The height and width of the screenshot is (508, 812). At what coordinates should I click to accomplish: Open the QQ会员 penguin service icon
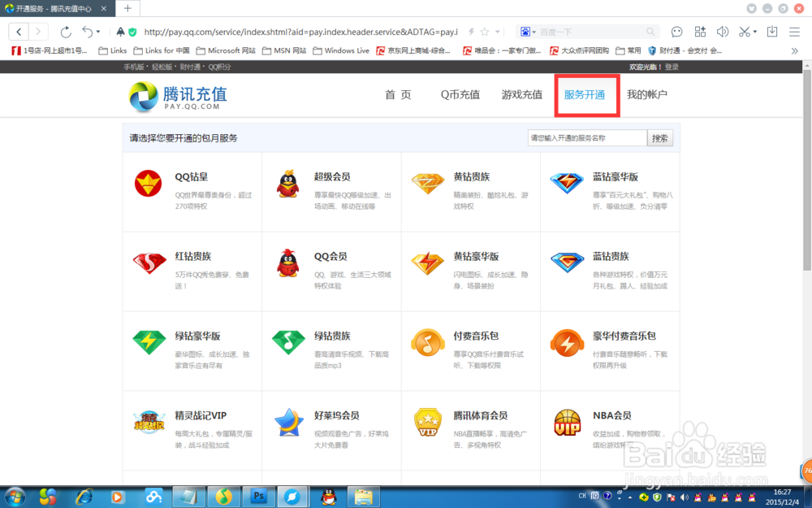(x=287, y=264)
